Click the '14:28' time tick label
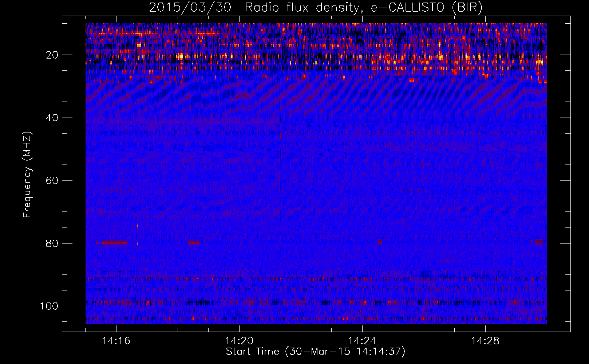 click(485, 341)
